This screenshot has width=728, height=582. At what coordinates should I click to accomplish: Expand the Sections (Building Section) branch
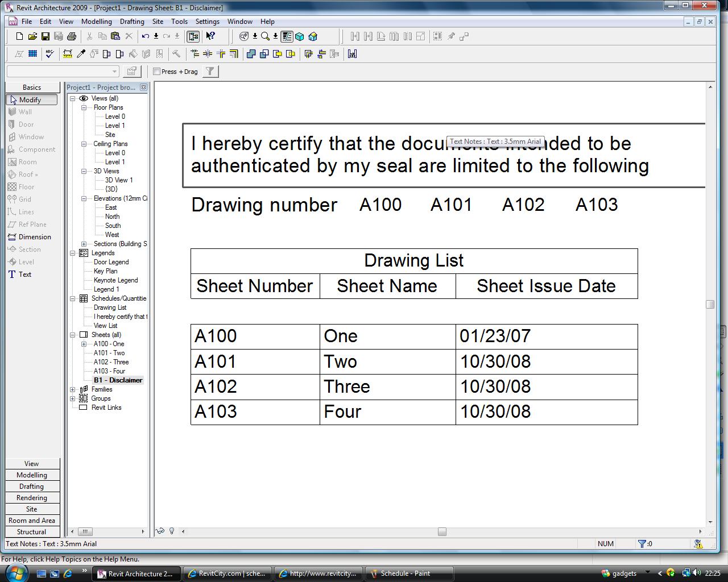click(84, 244)
